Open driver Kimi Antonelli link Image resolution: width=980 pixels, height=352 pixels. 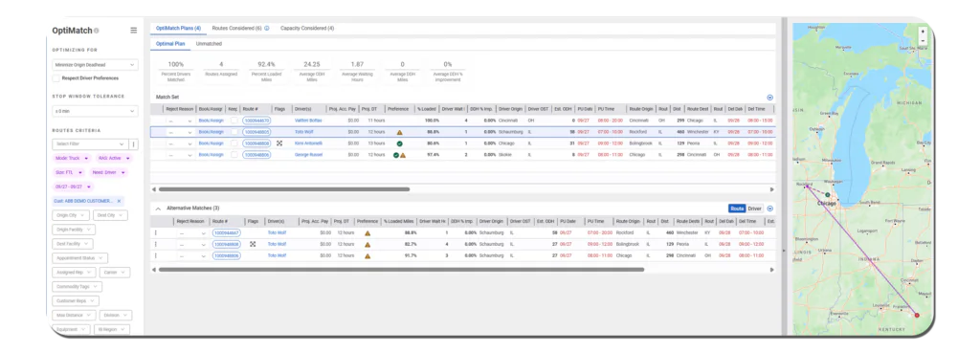coord(307,143)
